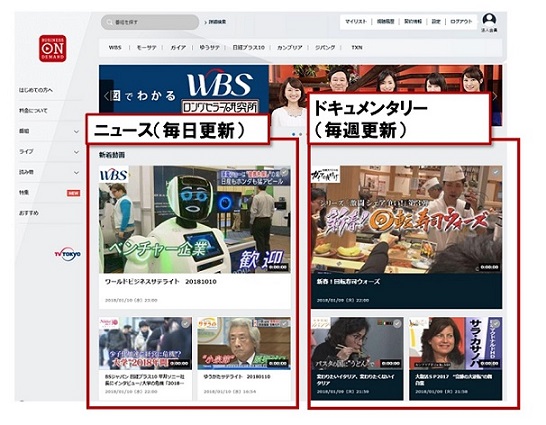Screen dimensions: 546x425
Task: Open WBS robot ベンチャー企業 video thumbnail
Action: coord(195,219)
